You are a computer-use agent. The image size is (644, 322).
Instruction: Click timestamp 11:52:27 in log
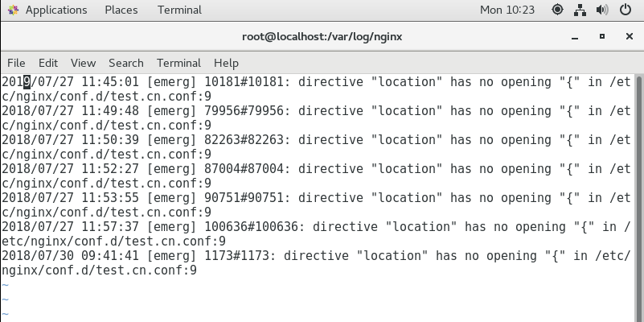(x=110, y=169)
